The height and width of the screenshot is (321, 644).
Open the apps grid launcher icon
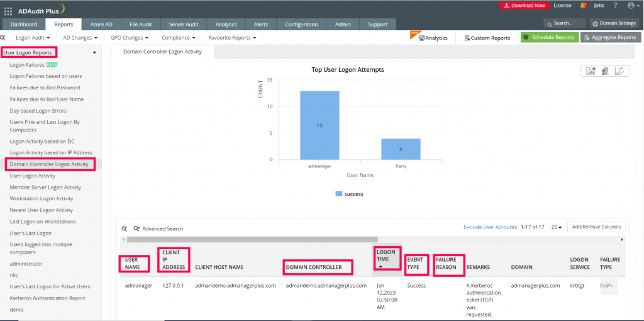8,11
